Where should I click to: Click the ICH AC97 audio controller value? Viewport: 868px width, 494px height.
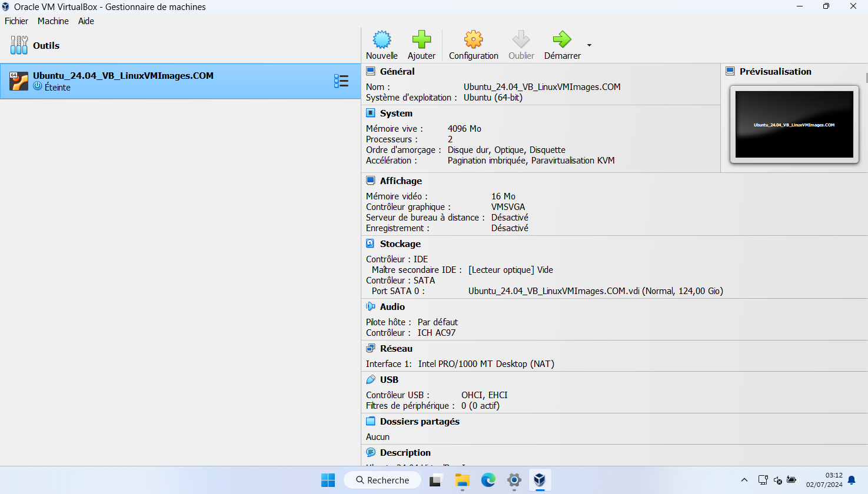pyautogui.click(x=437, y=332)
